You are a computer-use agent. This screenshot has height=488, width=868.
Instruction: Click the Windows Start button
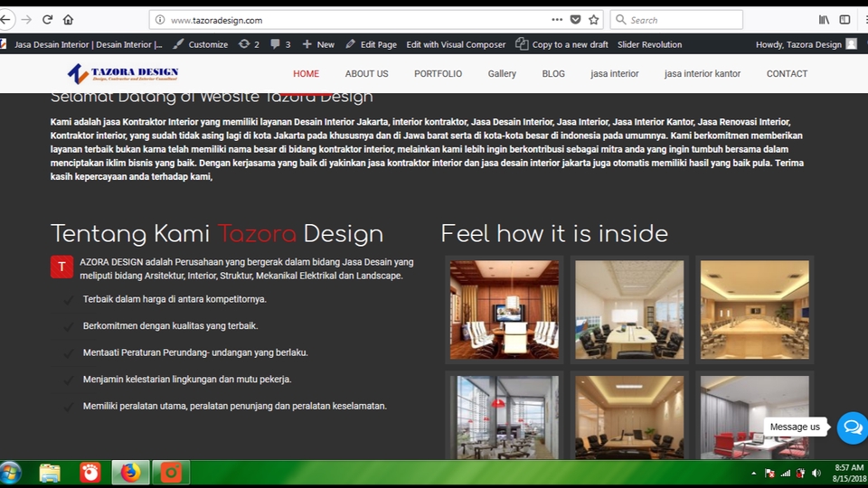pos(11,473)
